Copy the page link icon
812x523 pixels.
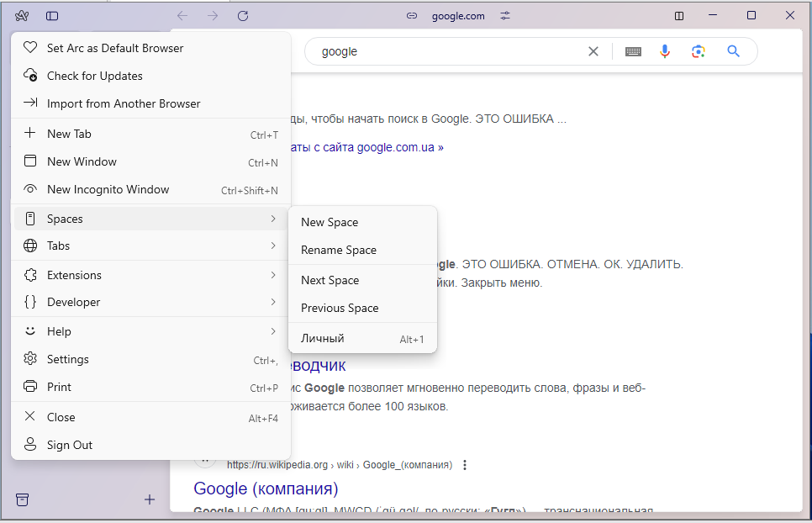[412, 16]
